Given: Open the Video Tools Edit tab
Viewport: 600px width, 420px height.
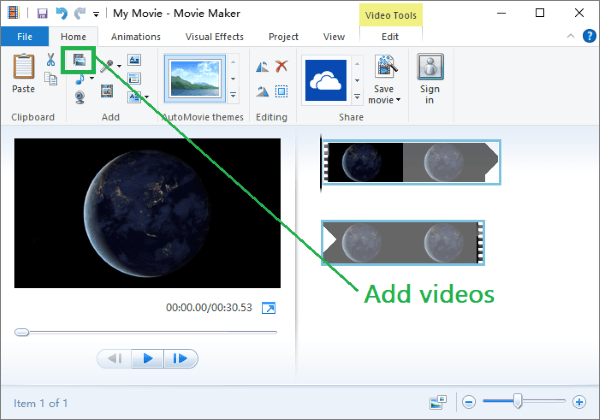Looking at the screenshot, I should click(x=390, y=37).
